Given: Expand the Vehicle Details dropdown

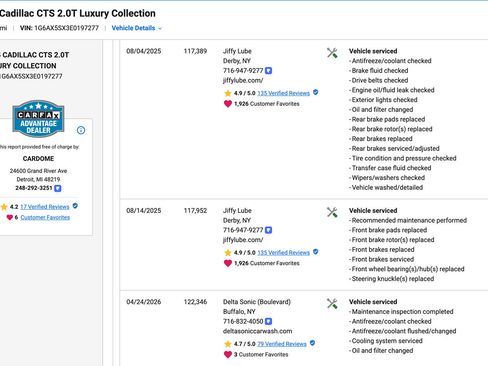Looking at the screenshot, I should pyautogui.click(x=137, y=28).
